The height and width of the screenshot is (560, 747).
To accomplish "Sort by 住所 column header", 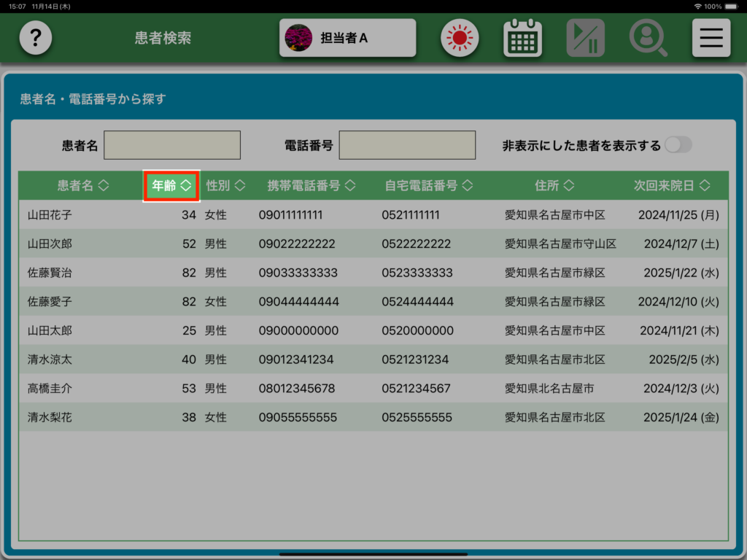I will 554,186.
